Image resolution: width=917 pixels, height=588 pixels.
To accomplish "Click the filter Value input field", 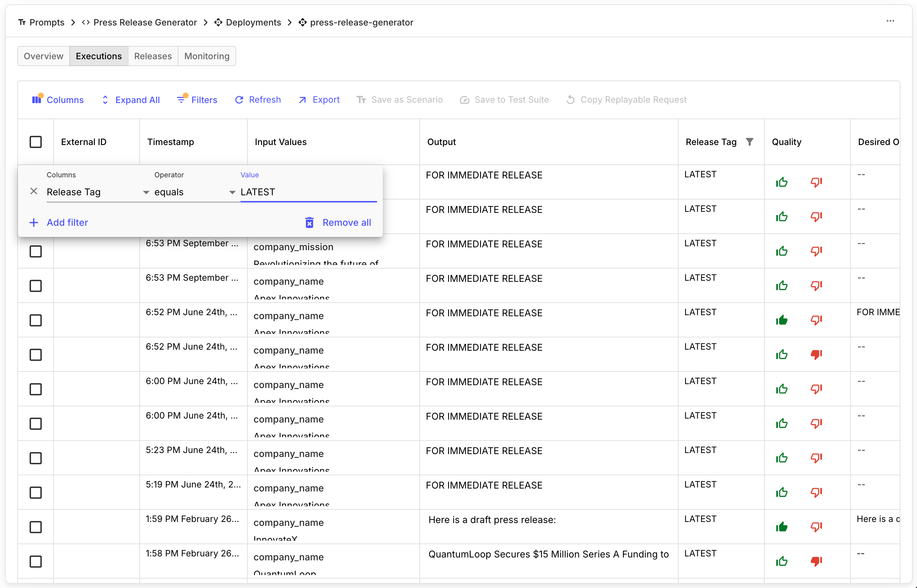I will 308,192.
